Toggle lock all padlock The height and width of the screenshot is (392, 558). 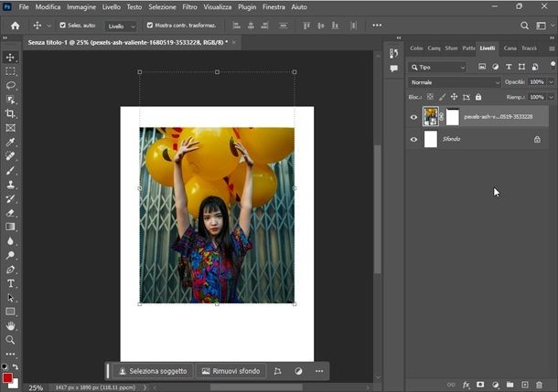pos(478,97)
